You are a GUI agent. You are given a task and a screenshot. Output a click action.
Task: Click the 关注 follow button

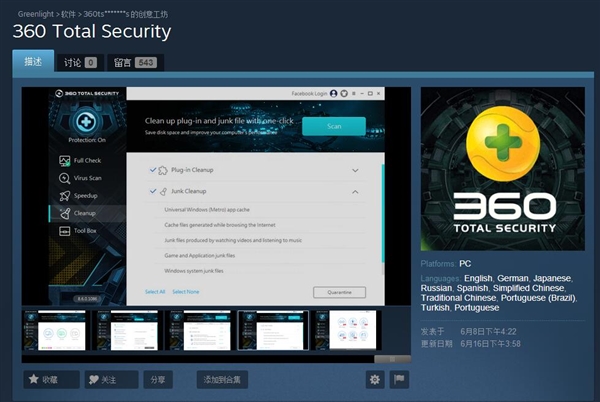(111, 379)
